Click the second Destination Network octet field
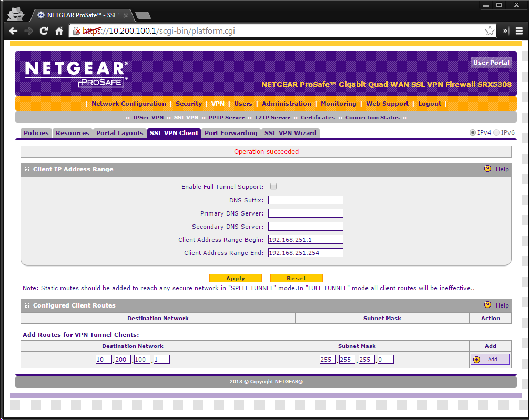Image resolution: width=529 pixels, height=420 pixels. point(123,359)
